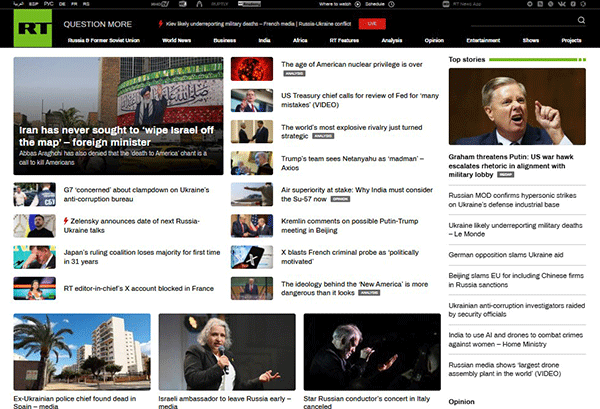The image size is (600, 409).
Task: Click the red lightning bolt in ticker
Action: click(x=161, y=24)
